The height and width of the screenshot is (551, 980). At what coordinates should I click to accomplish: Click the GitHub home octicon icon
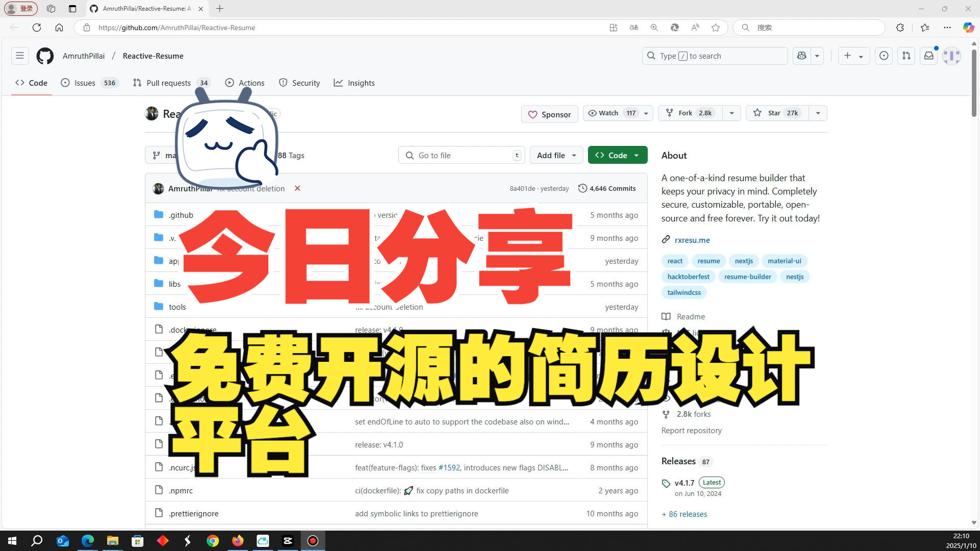44,56
